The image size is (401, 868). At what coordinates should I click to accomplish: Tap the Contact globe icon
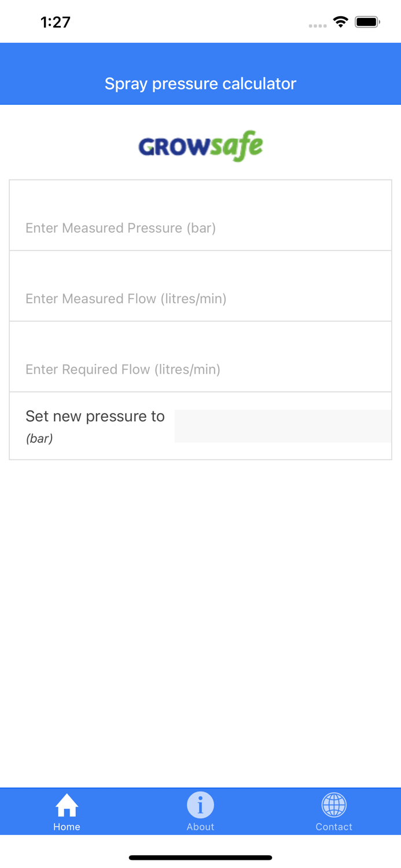pyautogui.click(x=334, y=804)
